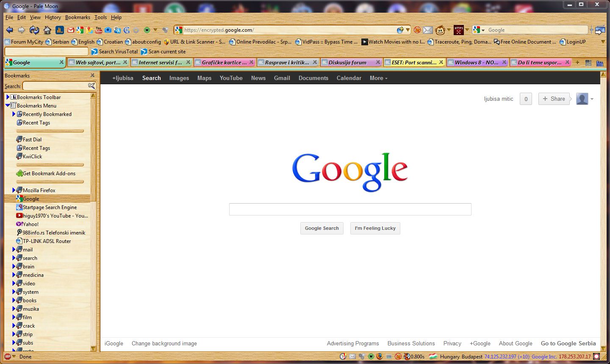Open the Startpage Search Engine bookmark
The image size is (610, 364).
pyautogui.click(x=47, y=207)
